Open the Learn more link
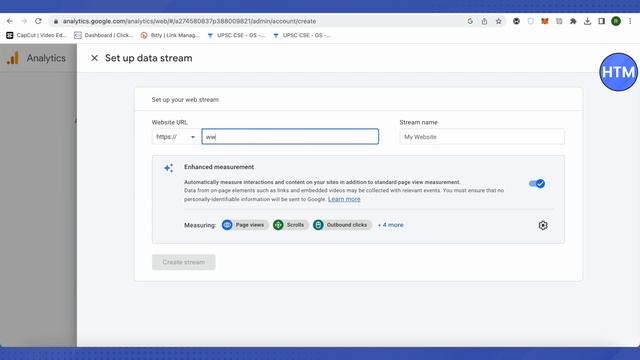The width and height of the screenshot is (640, 360). point(344,199)
